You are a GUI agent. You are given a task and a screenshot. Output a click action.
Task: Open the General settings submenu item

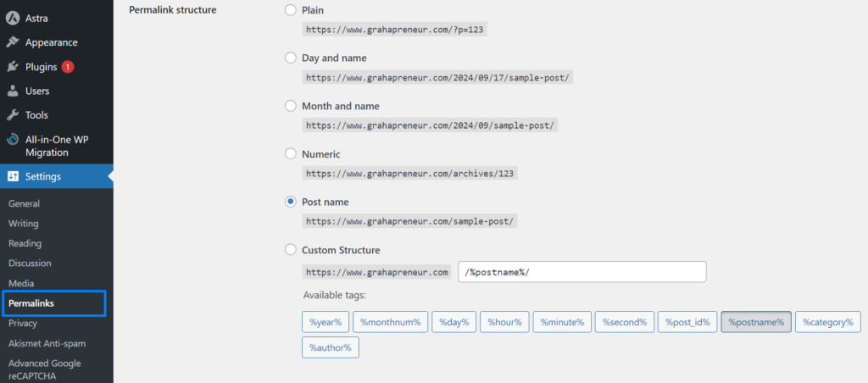pos(25,203)
